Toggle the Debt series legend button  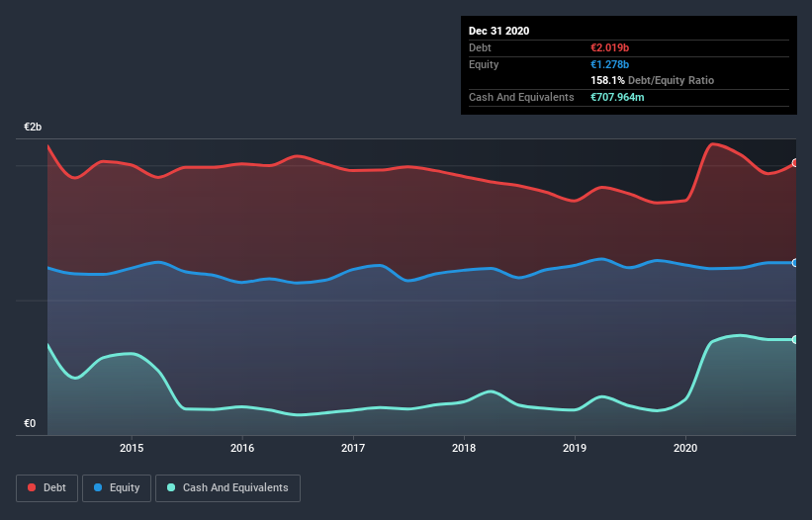click(x=46, y=488)
